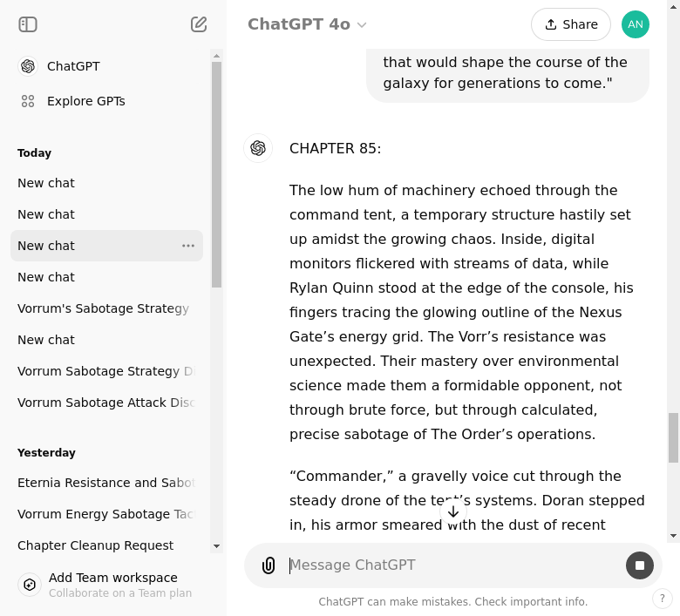This screenshot has width=680, height=616.
Task: Stop generating with the stop button
Action: tap(639, 565)
